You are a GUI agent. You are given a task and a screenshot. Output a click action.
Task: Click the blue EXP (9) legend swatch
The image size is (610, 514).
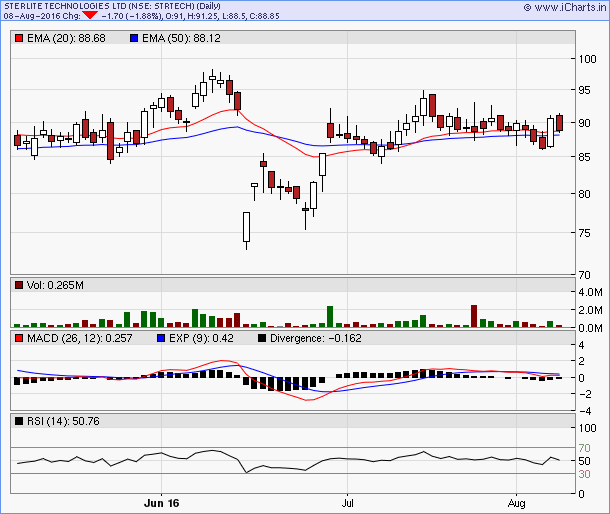click(x=161, y=338)
